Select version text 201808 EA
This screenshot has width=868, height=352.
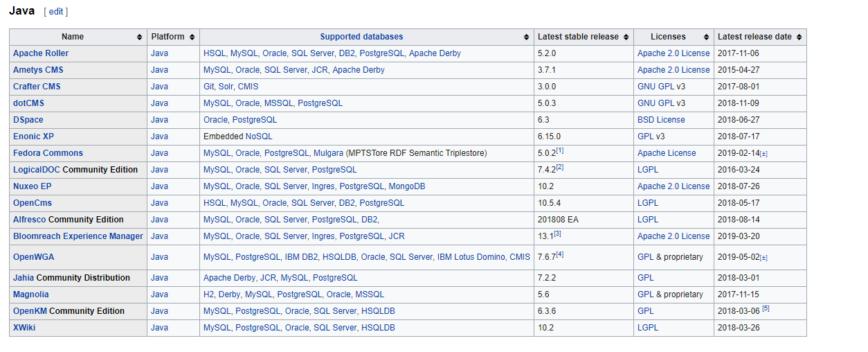click(x=558, y=220)
